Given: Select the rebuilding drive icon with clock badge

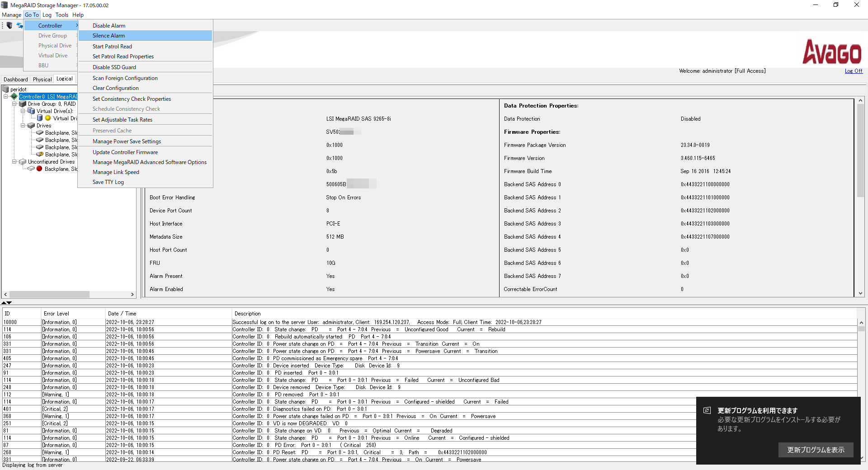Looking at the screenshot, I should [x=40, y=155].
